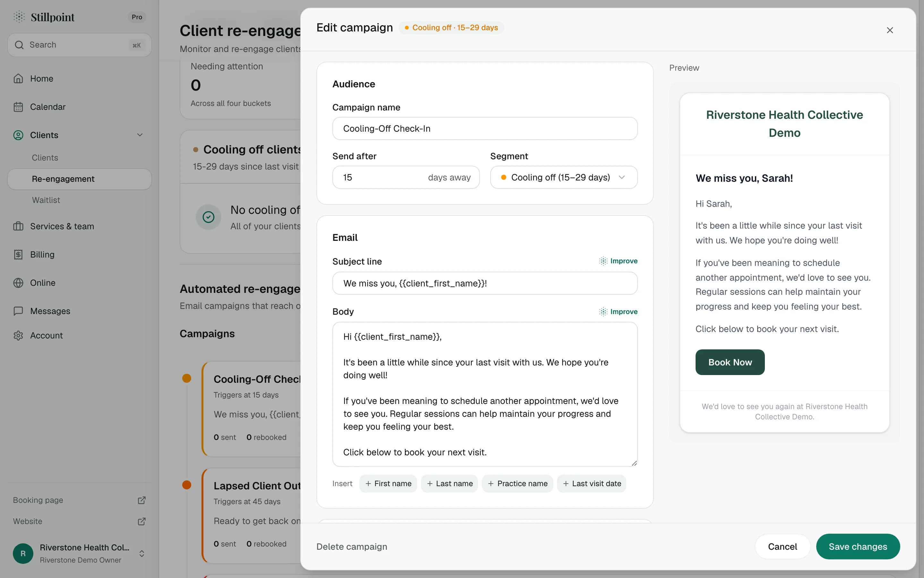Insert the Practice name variable
Screen dimensions: 924x578
tap(518, 484)
